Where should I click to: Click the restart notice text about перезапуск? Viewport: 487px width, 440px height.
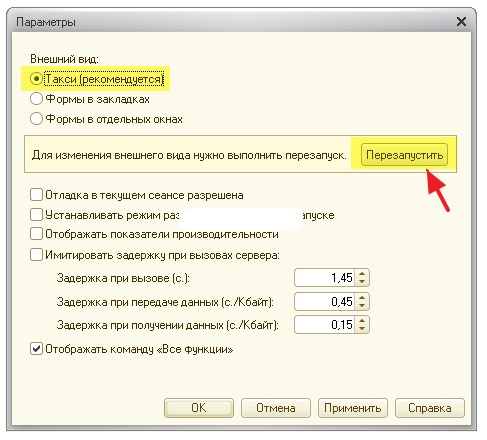(x=189, y=155)
